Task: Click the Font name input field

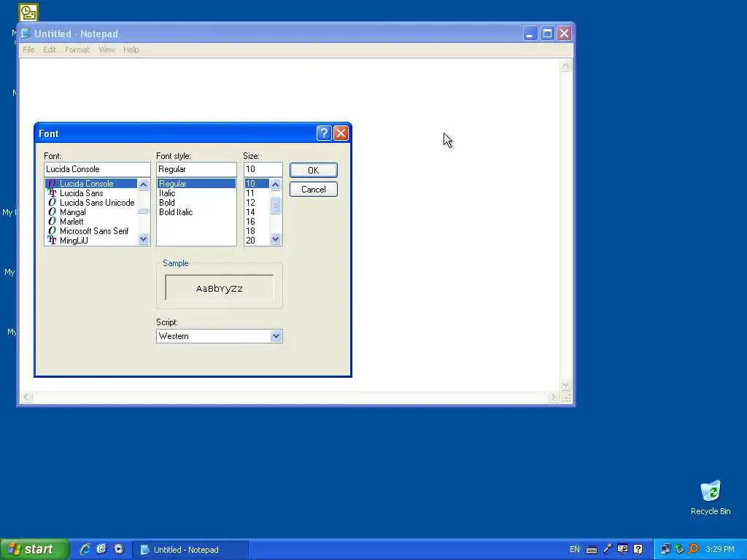Action: coord(97,169)
